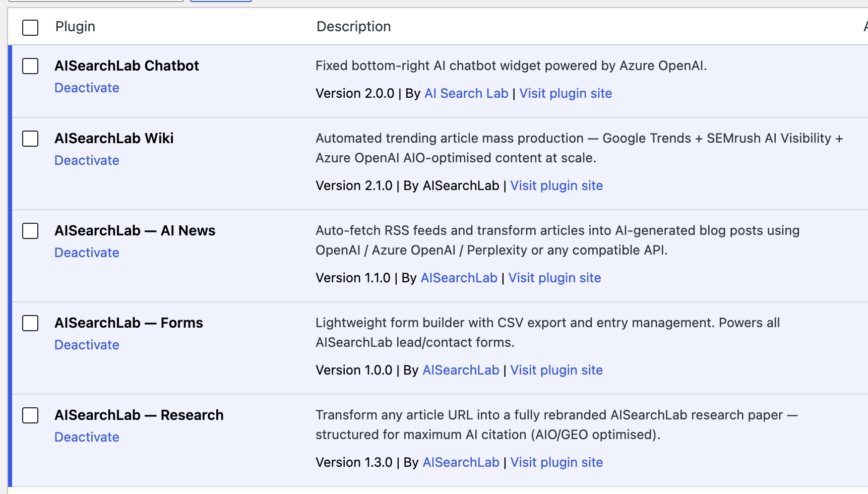Open AI Search Lab author link for Chatbot

pyautogui.click(x=466, y=93)
